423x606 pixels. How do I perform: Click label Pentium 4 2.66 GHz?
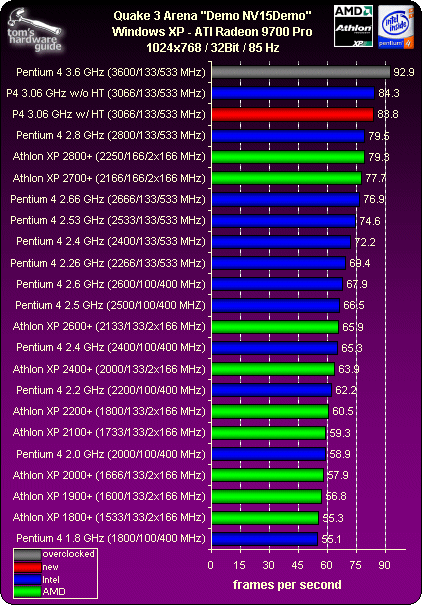(108, 199)
